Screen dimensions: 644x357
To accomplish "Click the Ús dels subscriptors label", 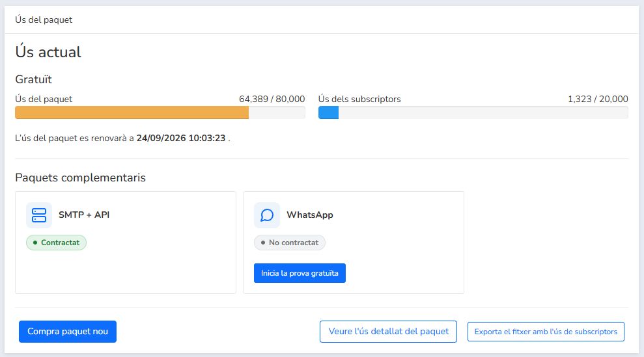I will point(359,99).
